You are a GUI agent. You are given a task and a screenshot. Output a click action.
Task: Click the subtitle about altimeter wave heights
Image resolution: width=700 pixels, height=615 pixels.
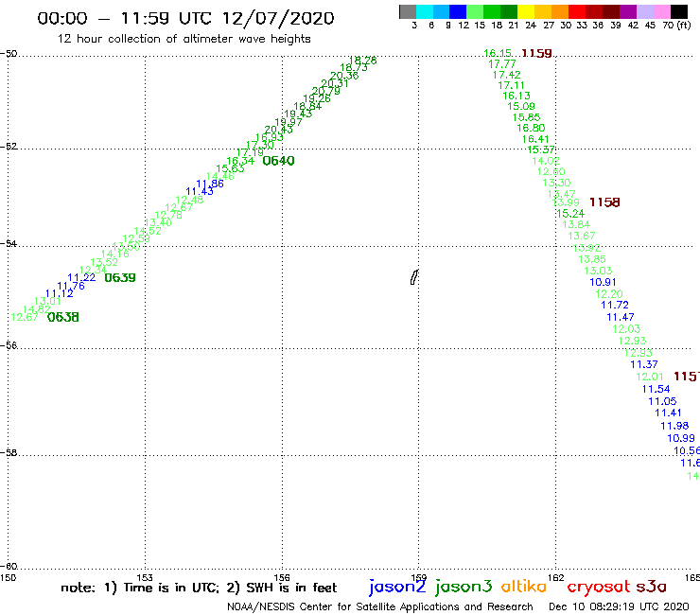coord(184,39)
